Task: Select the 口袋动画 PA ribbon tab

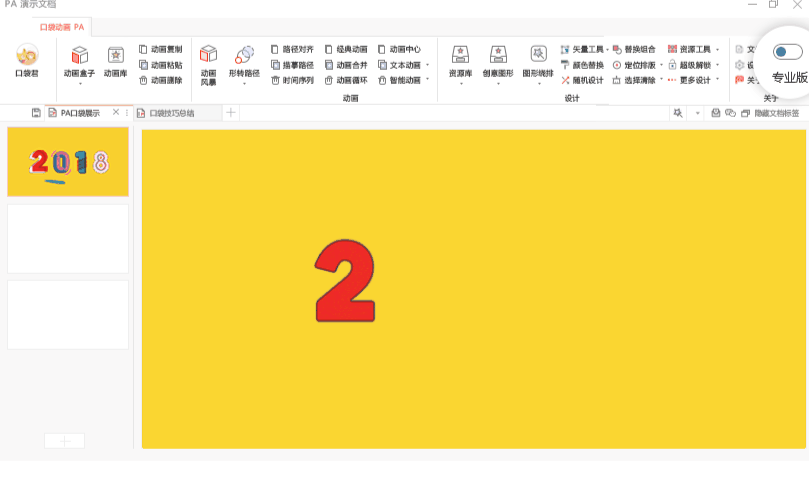Action: pyautogui.click(x=62, y=27)
